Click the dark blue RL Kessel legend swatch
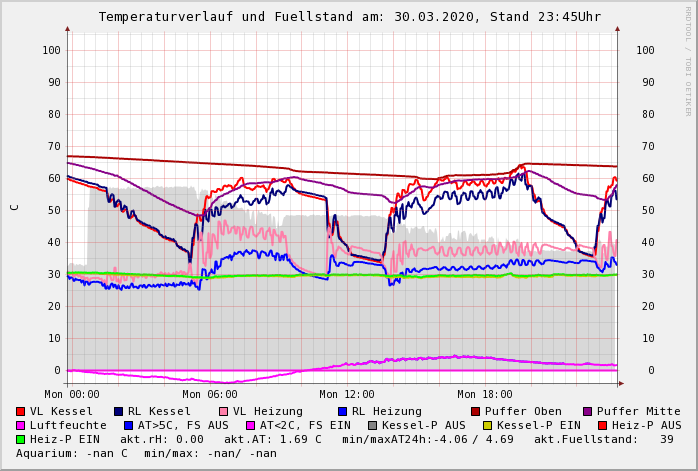 [x=119, y=411]
